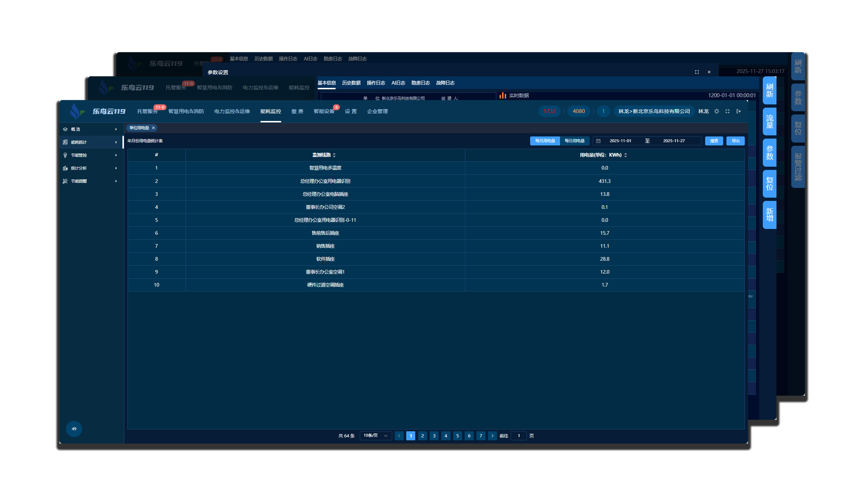Sort by 用电量 column arrows
The width and height of the screenshot is (864, 504).
coord(626,155)
